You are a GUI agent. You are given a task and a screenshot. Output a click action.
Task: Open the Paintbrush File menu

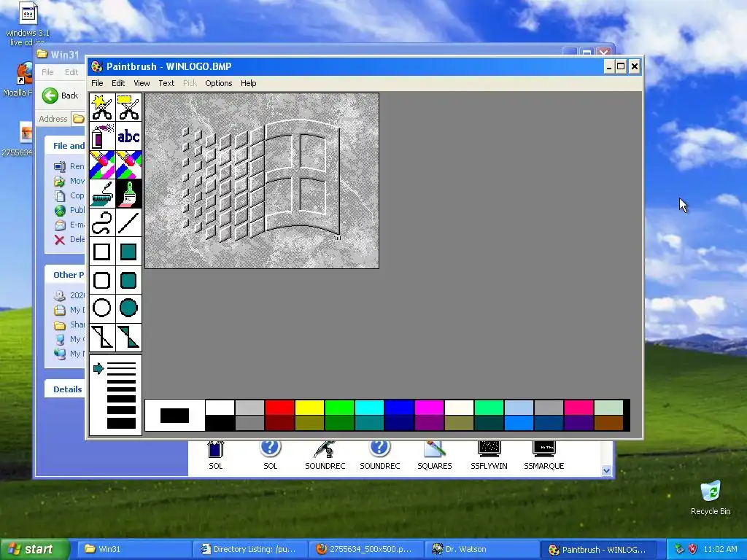(97, 83)
